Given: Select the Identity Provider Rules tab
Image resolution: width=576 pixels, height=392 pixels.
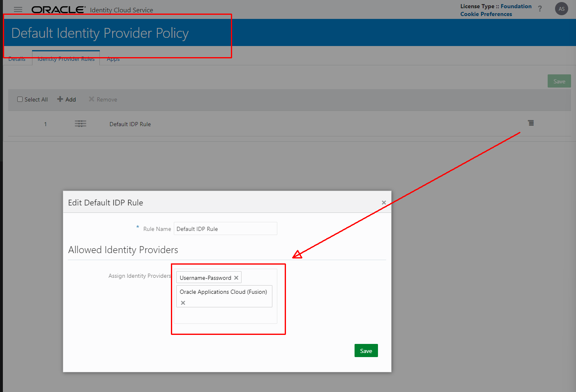Looking at the screenshot, I should [66, 59].
